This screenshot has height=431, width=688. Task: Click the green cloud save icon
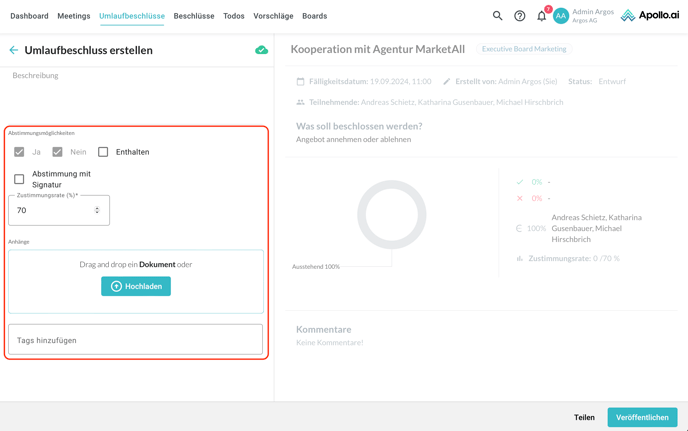[x=261, y=50]
